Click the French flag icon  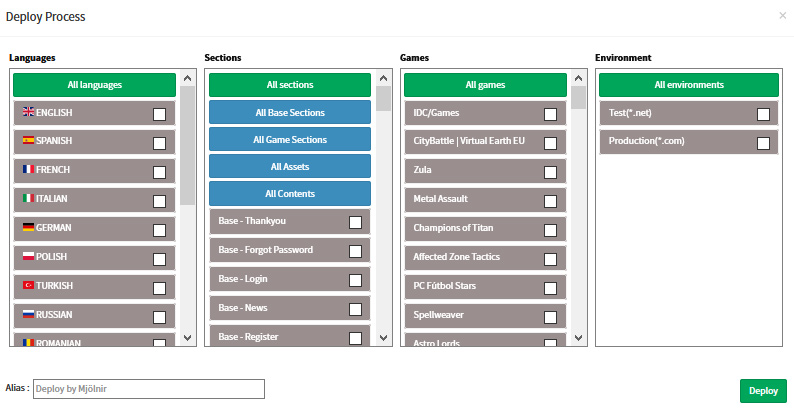[28, 169]
